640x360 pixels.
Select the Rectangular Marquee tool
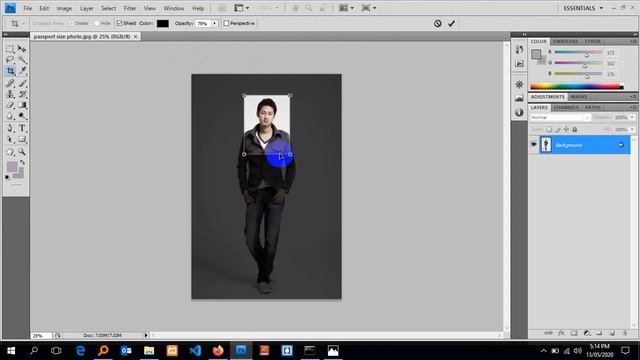[x=10, y=49]
